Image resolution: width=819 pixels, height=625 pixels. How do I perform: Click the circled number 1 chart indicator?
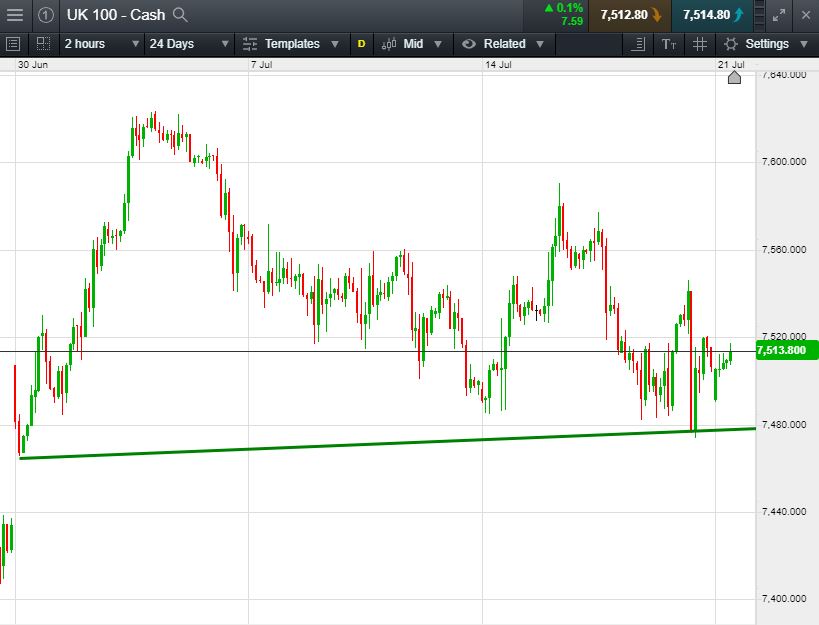pyautogui.click(x=46, y=14)
